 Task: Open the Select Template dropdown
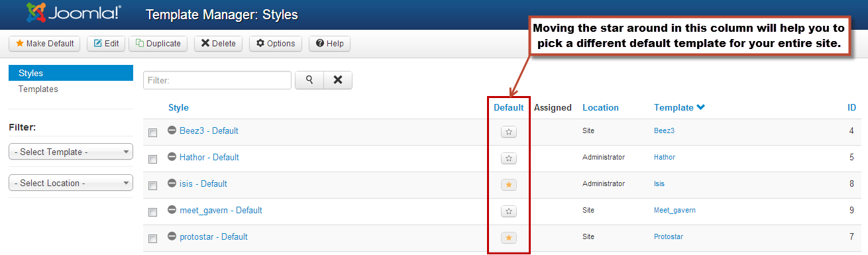coord(71,152)
